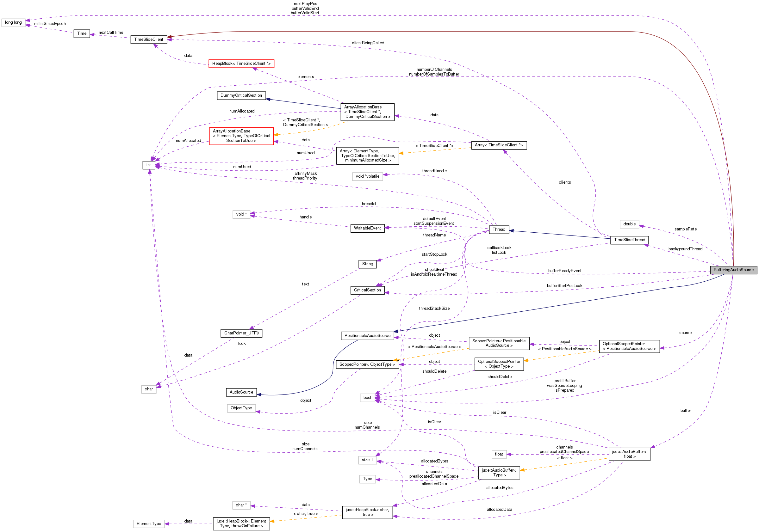
Task: Click the clientBeingCalled edge label
Action: coord(368,43)
